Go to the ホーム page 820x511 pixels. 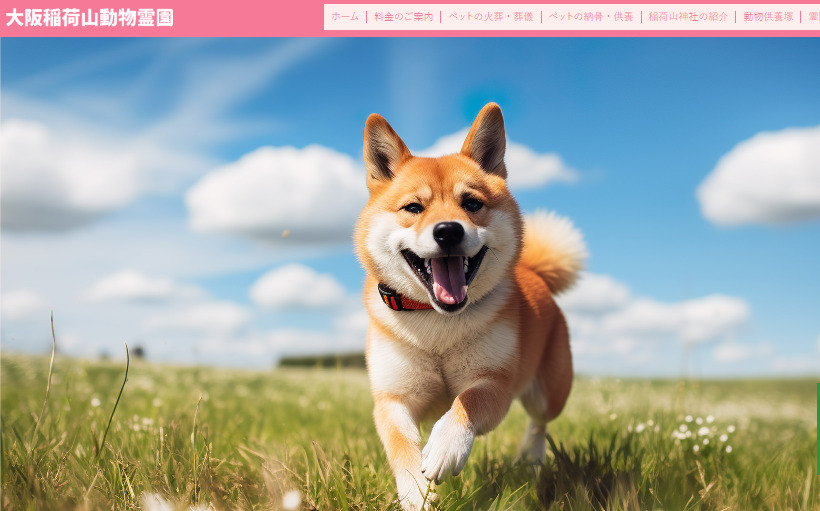344,17
